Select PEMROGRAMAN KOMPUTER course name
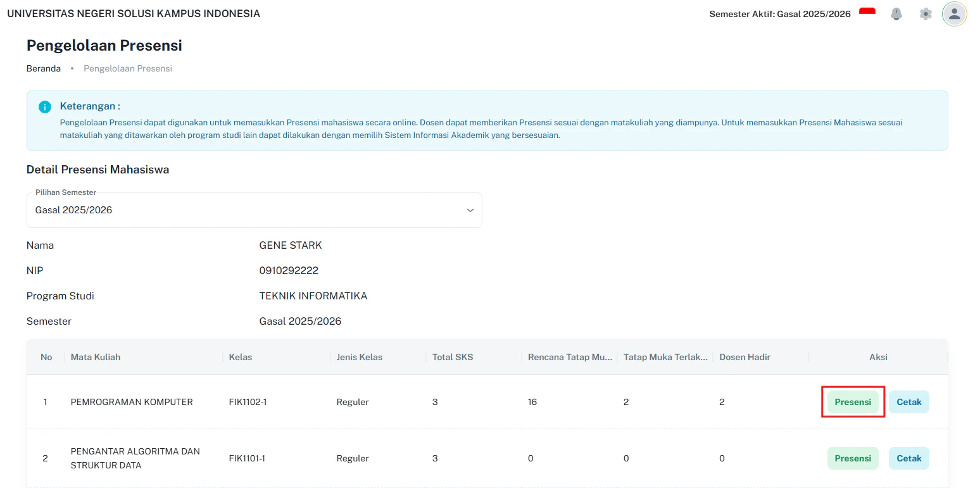Image resolution: width=980 pixels, height=488 pixels. pos(132,402)
